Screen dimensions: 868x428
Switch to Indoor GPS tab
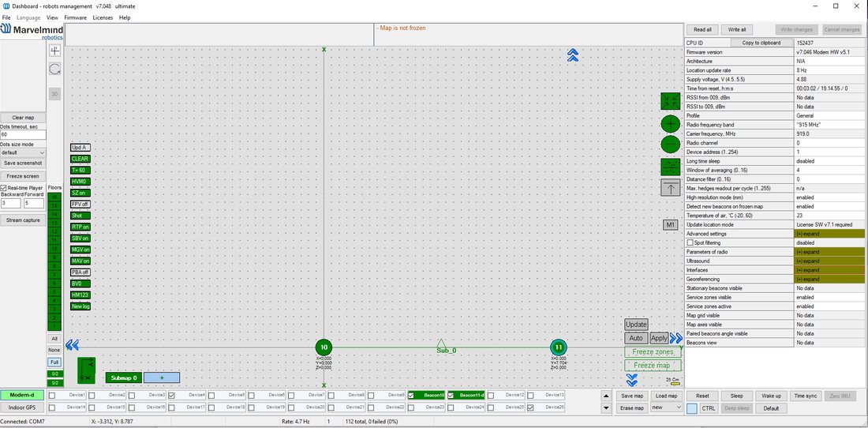coord(22,407)
